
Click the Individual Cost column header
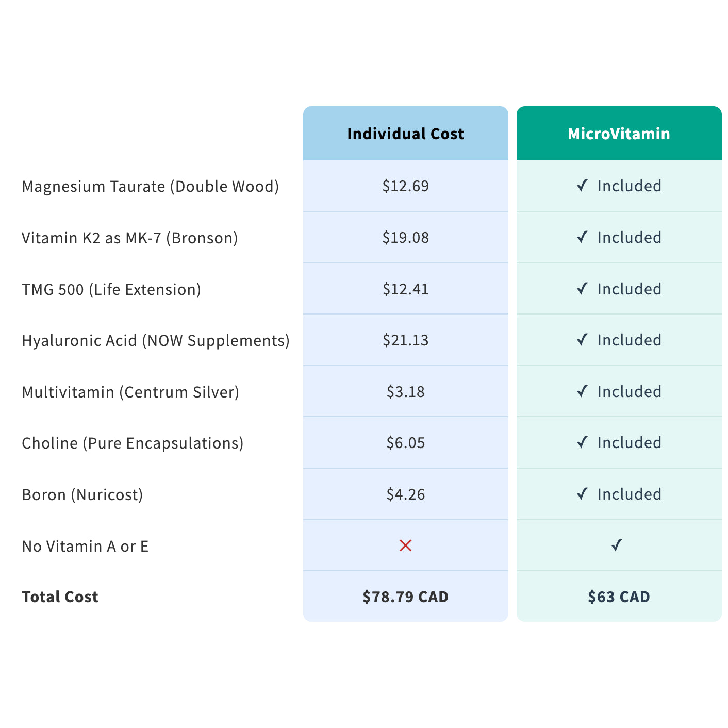[406, 134]
